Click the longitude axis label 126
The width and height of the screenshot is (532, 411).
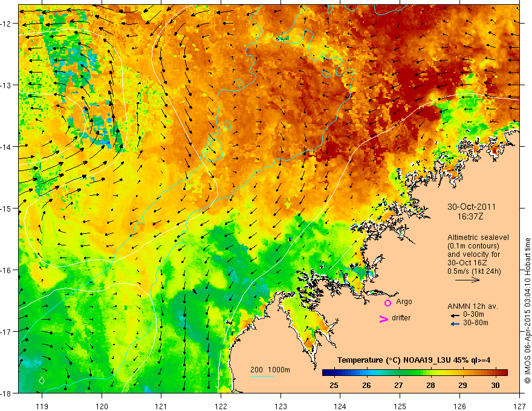pyautogui.click(x=459, y=406)
